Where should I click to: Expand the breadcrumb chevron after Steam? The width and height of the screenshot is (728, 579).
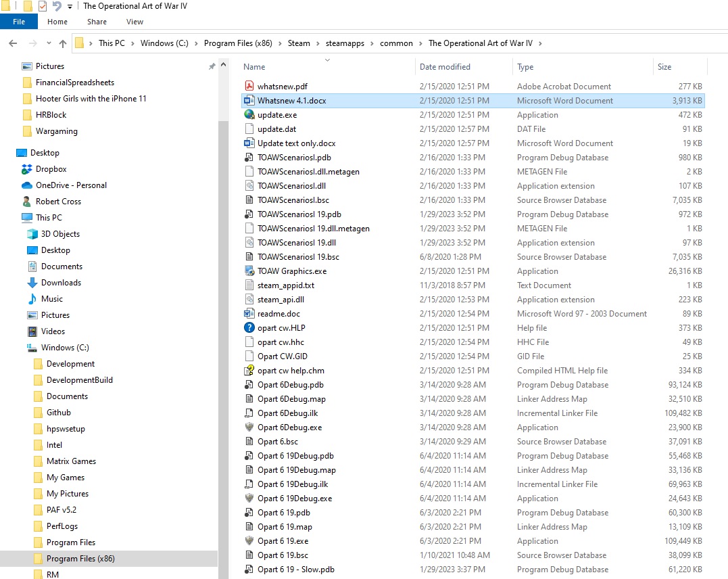coord(318,43)
